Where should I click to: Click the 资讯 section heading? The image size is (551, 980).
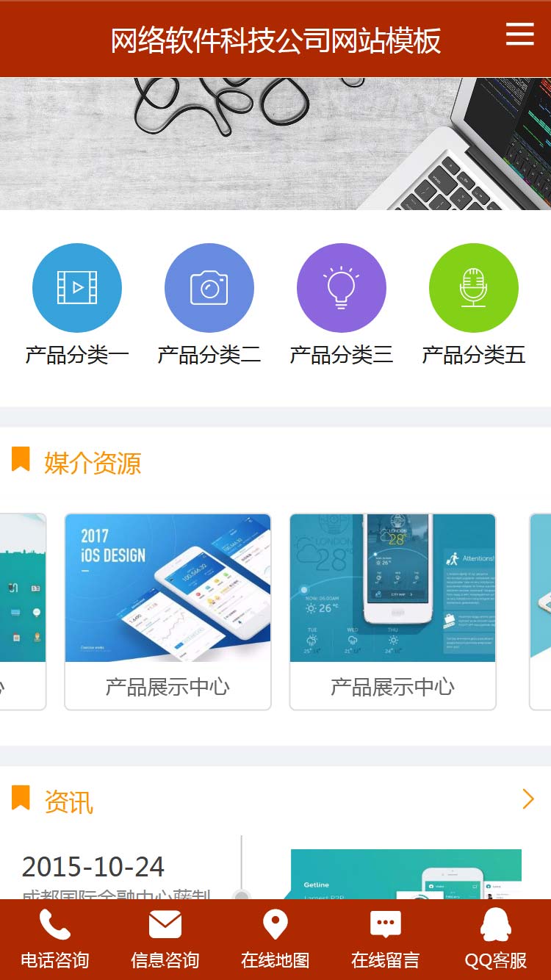coord(69,801)
